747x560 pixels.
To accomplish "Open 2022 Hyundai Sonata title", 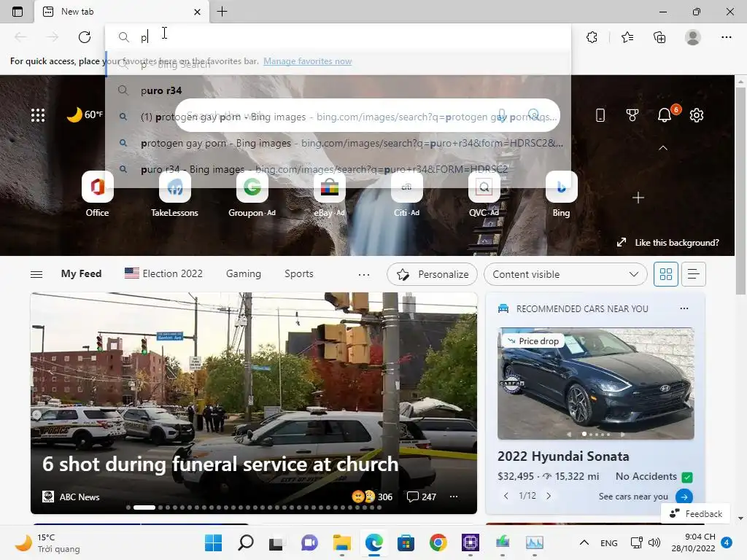I will tap(563, 456).
